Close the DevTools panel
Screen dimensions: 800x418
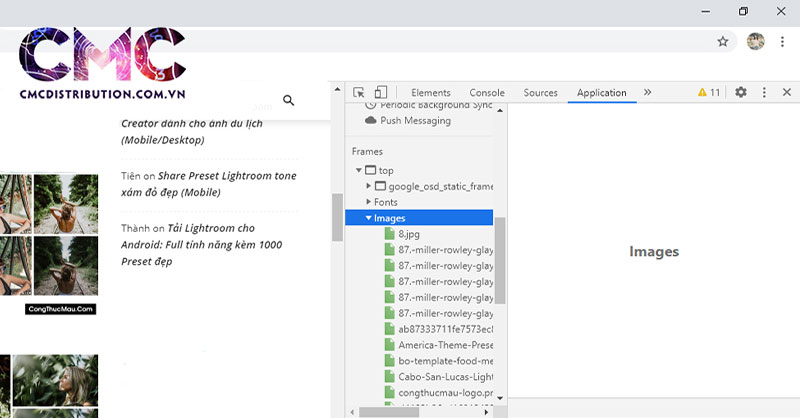(787, 92)
